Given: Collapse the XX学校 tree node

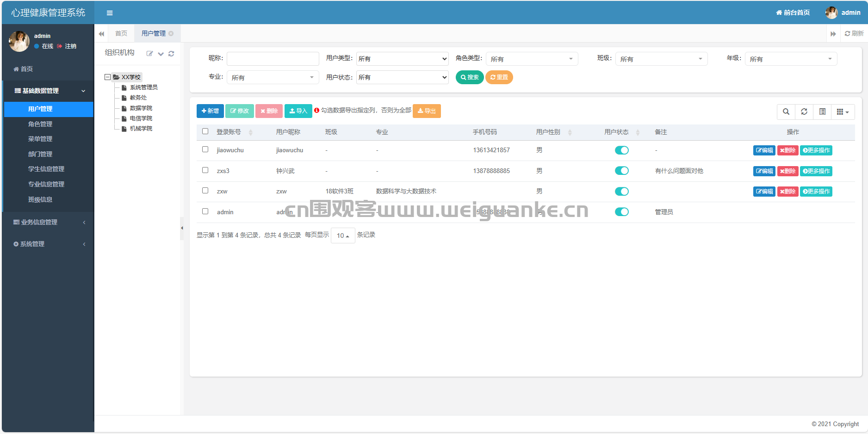Looking at the screenshot, I should [107, 77].
